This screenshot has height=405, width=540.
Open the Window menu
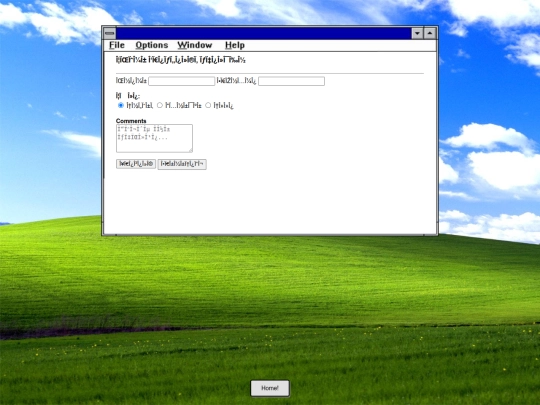(x=195, y=45)
